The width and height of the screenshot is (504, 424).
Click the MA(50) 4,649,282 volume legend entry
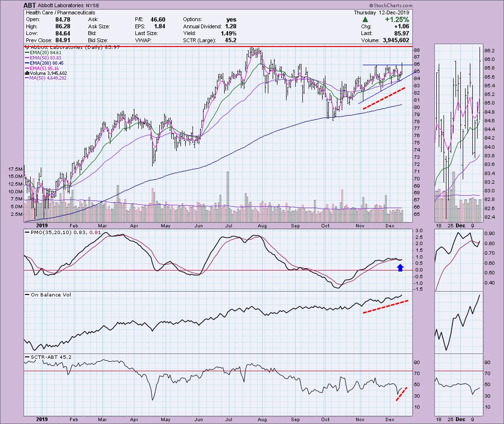point(46,78)
